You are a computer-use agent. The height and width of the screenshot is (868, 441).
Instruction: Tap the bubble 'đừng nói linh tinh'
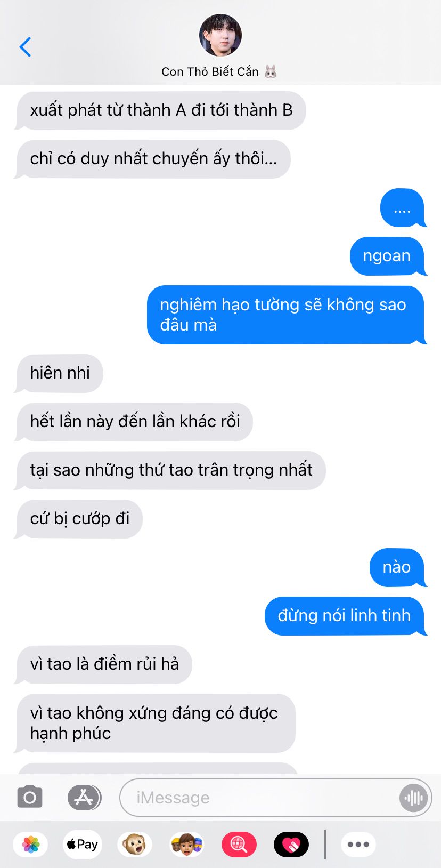coord(345,616)
